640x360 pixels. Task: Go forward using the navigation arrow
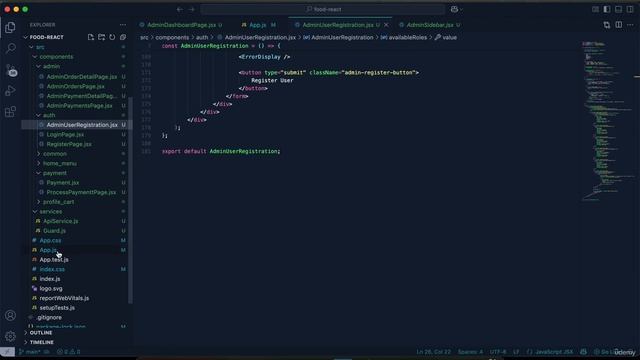pyautogui.click(x=192, y=9)
